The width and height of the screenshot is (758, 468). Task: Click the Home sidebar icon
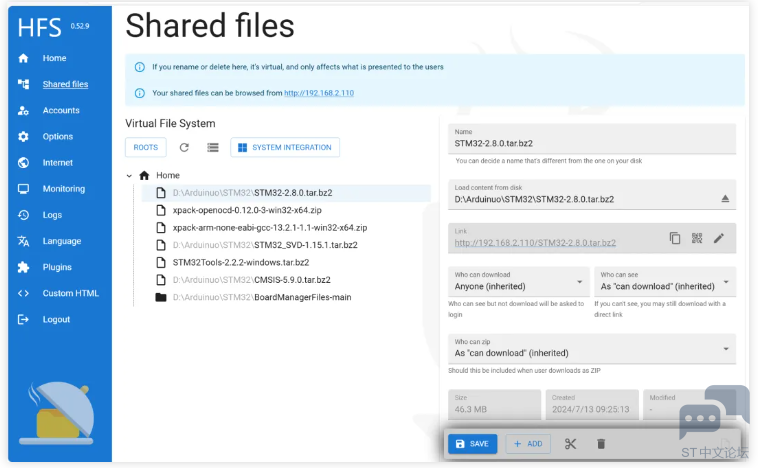click(x=23, y=58)
